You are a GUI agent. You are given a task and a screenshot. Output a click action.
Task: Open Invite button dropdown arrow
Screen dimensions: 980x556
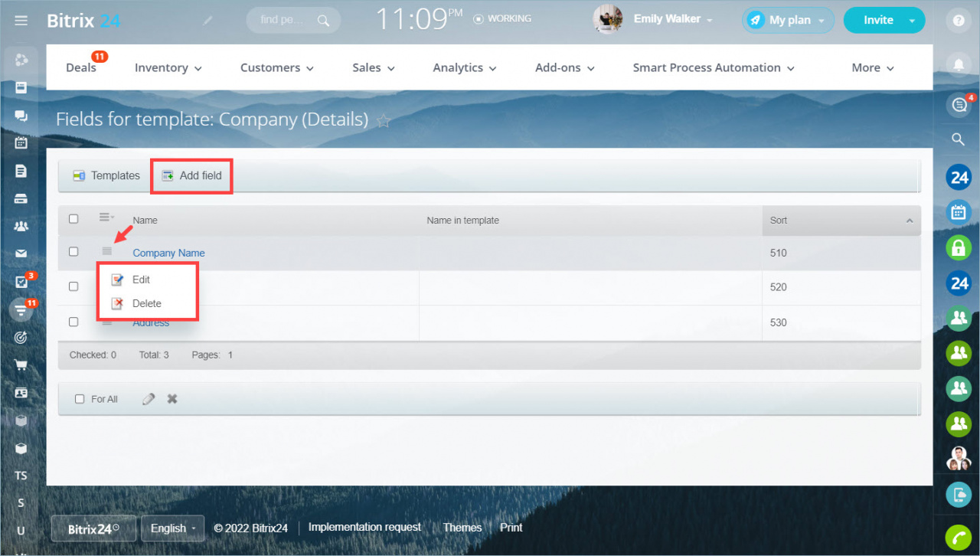click(x=912, y=21)
